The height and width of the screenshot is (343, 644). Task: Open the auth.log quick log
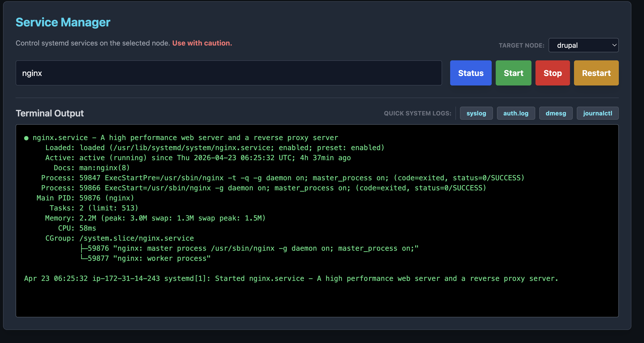pos(516,113)
